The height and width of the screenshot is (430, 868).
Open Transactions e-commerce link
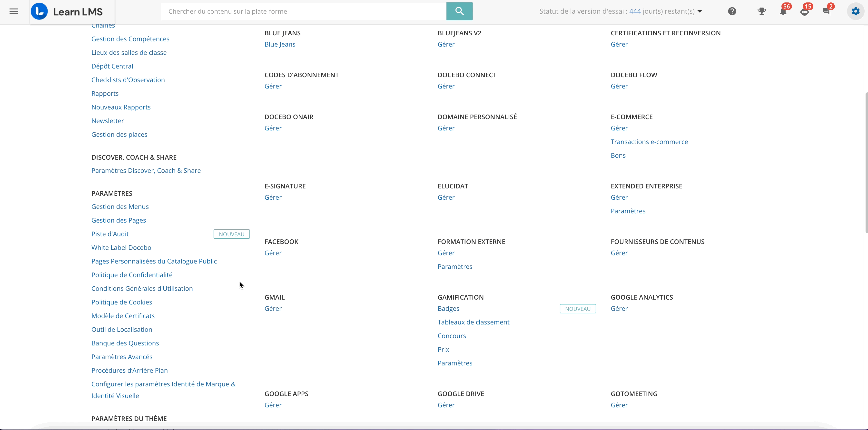[x=649, y=142]
